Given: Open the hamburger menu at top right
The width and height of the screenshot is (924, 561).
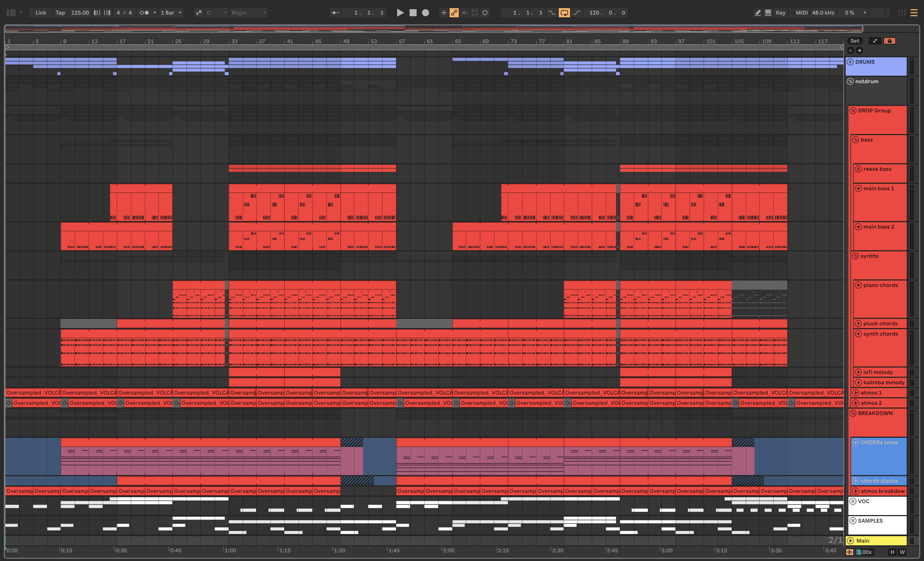Looking at the screenshot, I should (914, 13).
